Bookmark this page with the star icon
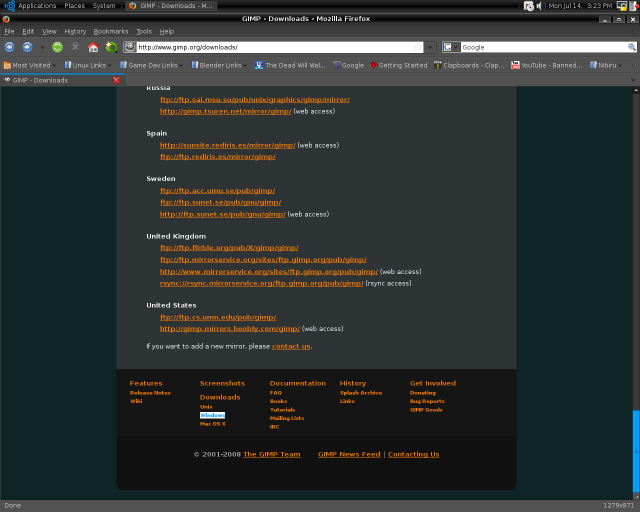Viewport: 640px width, 512px height. (x=418, y=47)
